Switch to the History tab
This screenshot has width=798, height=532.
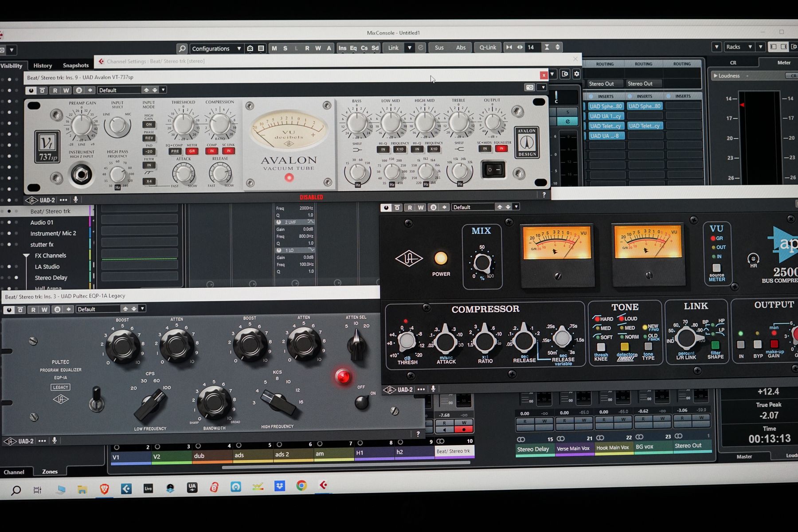click(43, 66)
